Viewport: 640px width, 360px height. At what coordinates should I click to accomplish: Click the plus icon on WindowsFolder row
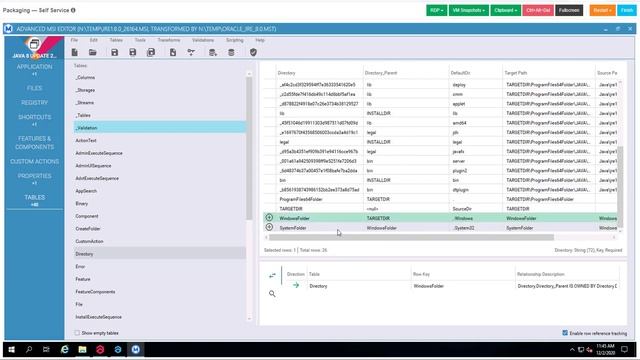click(x=269, y=218)
